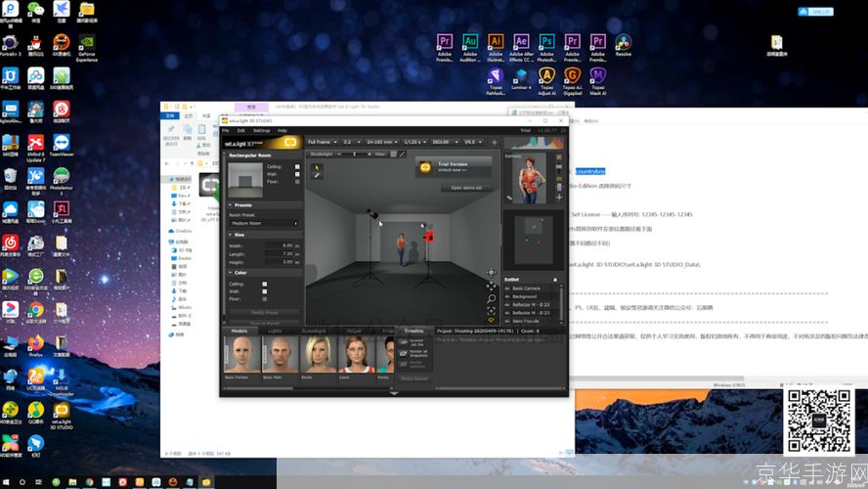Image resolution: width=868 pixels, height=489 pixels.
Task: Select the yellow arrow pointer tool in viewport
Action: [x=317, y=167]
